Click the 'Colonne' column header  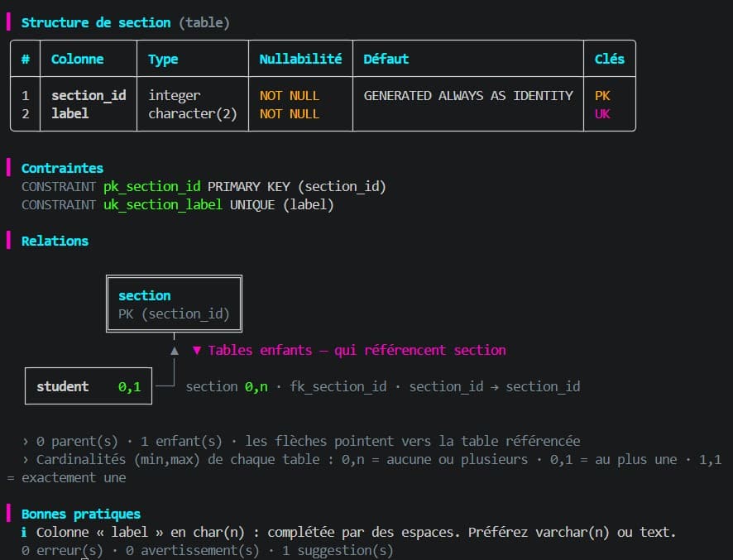pyautogui.click(x=77, y=59)
